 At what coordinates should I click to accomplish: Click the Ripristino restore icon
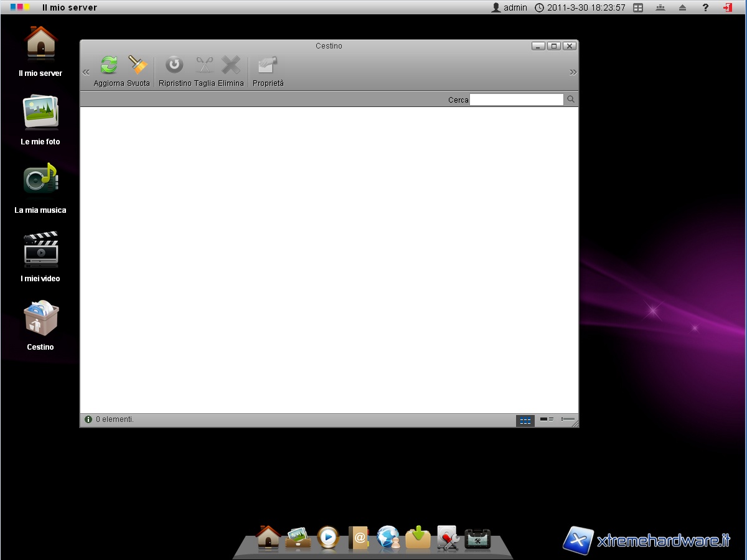coord(174,65)
